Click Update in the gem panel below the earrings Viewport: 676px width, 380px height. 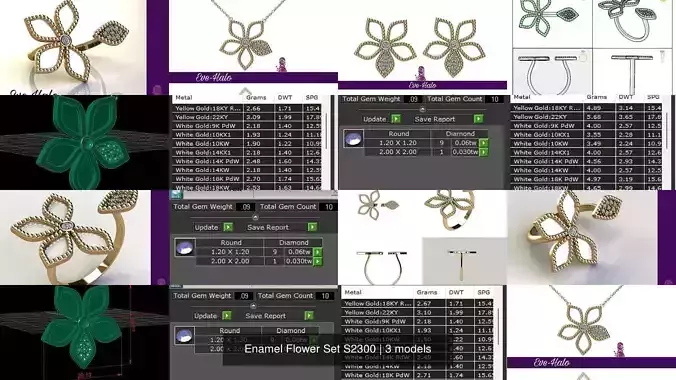tap(374, 119)
